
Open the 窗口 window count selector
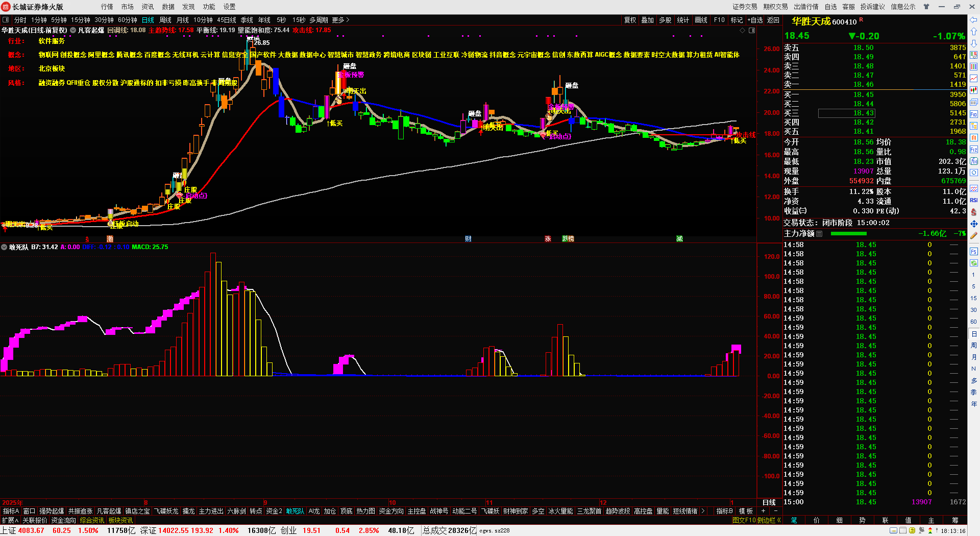coord(29,511)
